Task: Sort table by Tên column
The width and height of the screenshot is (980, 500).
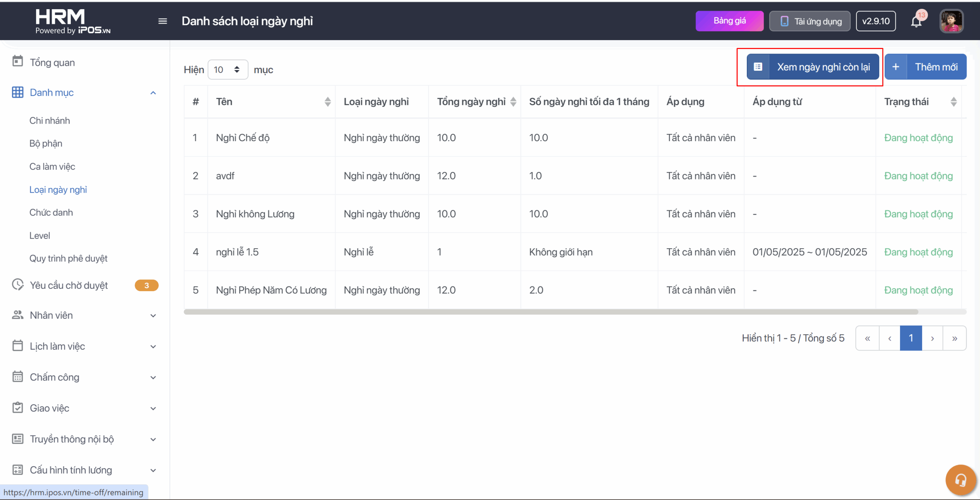Action: click(x=327, y=102)
